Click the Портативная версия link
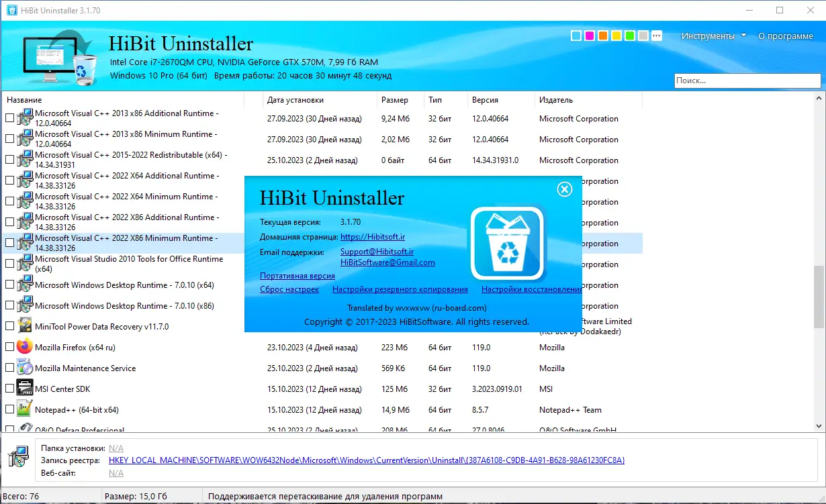 (297, 276)
